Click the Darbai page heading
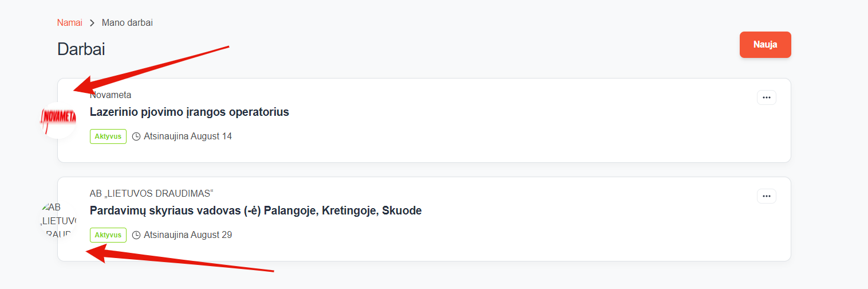Image resolution: width=868 pixels, height=289 pixels. [x=81, y=49]
